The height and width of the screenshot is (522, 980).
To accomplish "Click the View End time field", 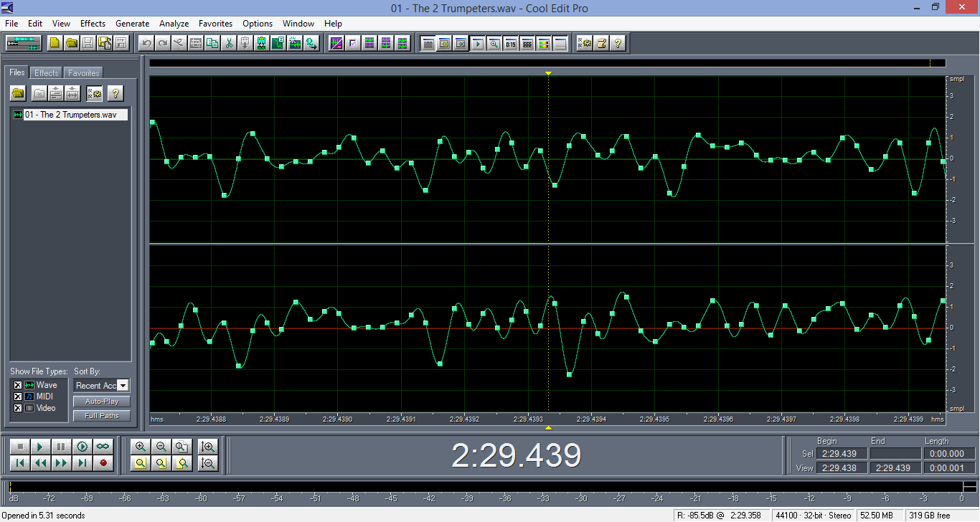I will click(895, 468).
